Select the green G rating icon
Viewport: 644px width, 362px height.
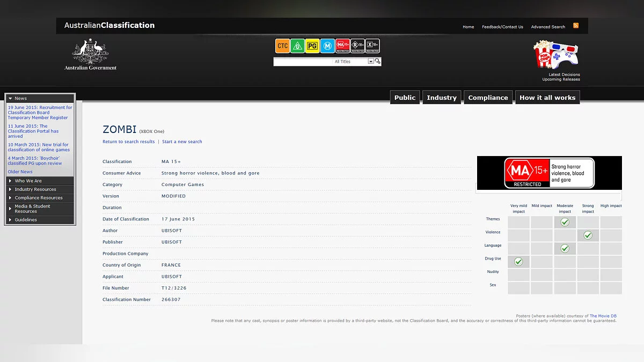(x=297, y=46)
